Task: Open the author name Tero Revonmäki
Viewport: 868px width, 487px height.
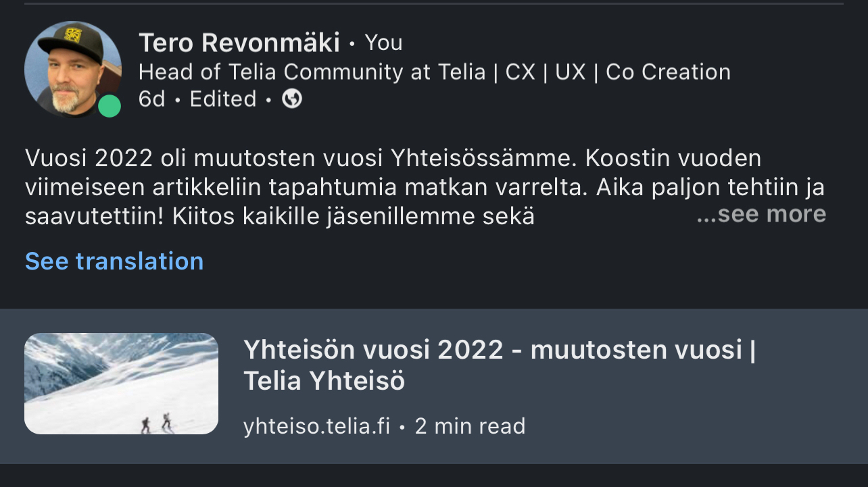Action: pyautogui.click(x=239, y=43)
